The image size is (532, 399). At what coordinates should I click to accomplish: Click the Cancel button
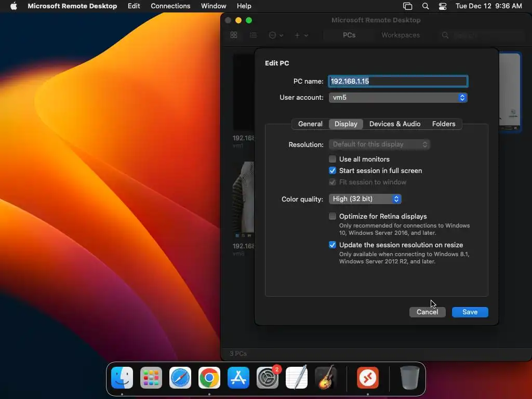(427, 312)
